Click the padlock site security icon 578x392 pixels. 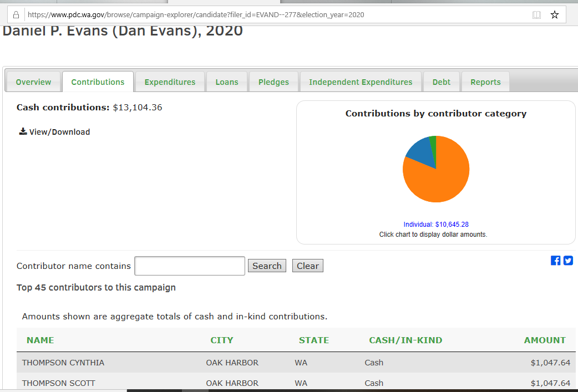click(16, 14)
